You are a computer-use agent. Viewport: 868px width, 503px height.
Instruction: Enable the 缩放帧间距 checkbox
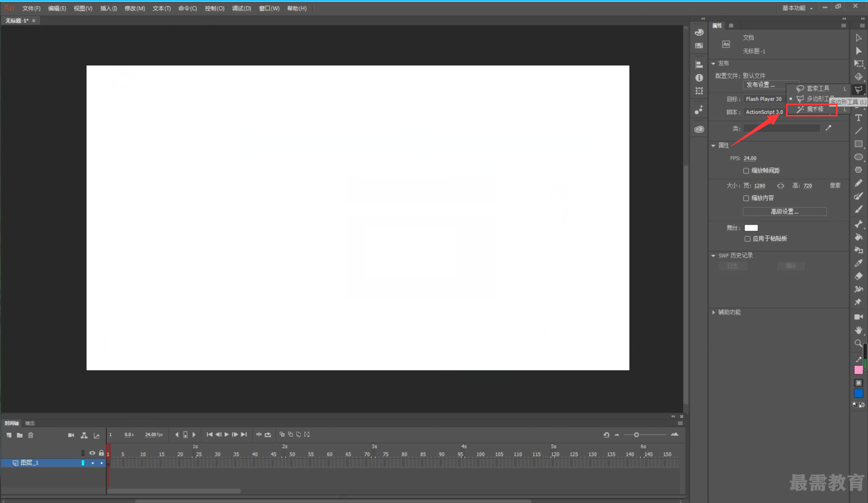[x=746, y=171]
